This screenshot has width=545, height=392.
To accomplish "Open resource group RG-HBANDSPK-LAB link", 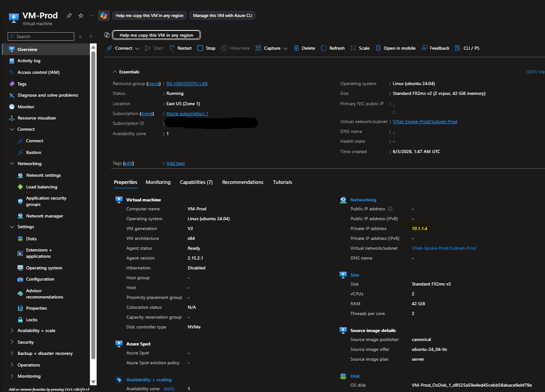I will [187, 84].
